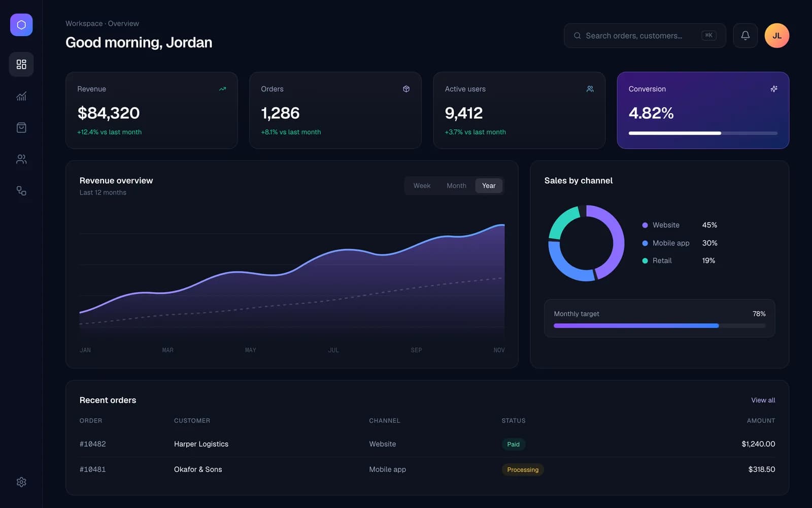Click the Retail teal legend dot
The image size is (812, 508).
[x=645, y=261]
